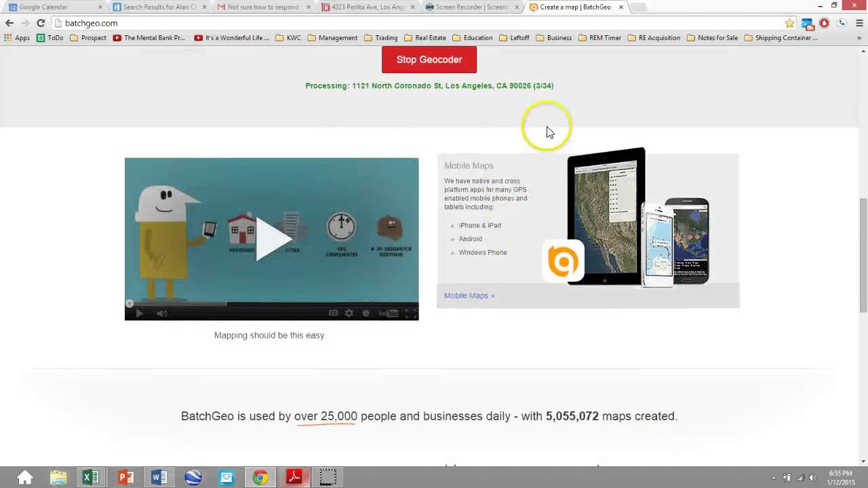Click the iPhone & iPad list item
The image size is (868, 488).
click(x=479, y=225)
